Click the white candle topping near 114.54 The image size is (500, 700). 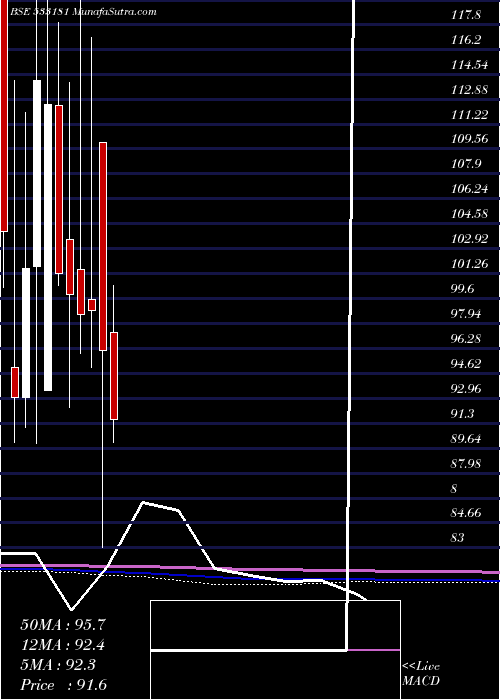pos(37,173)
